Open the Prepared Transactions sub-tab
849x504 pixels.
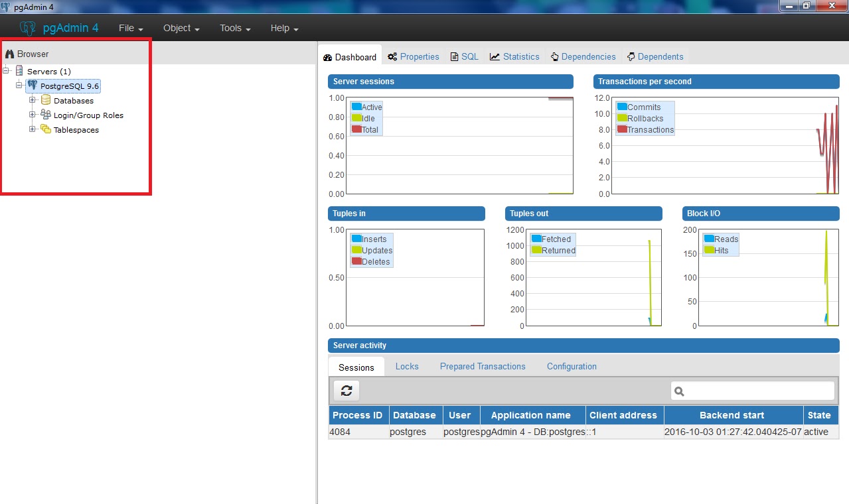point(483,366)
